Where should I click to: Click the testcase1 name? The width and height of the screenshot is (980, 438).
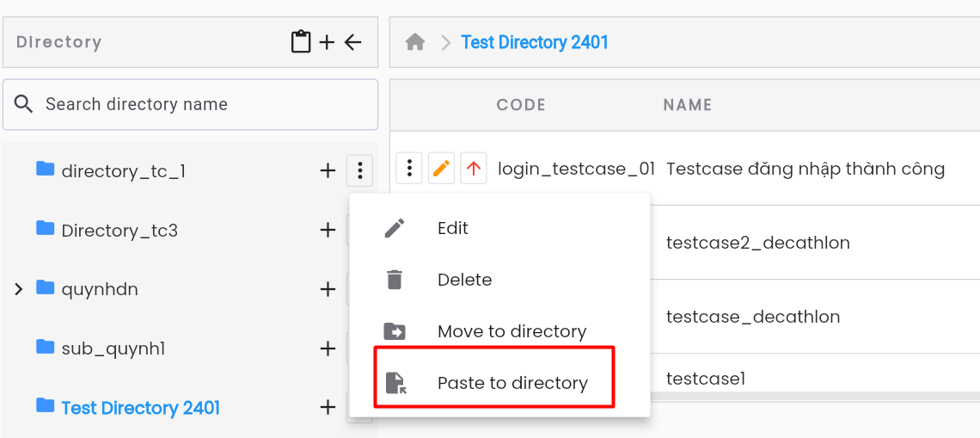pyautogui.click(x=707, y=379)
